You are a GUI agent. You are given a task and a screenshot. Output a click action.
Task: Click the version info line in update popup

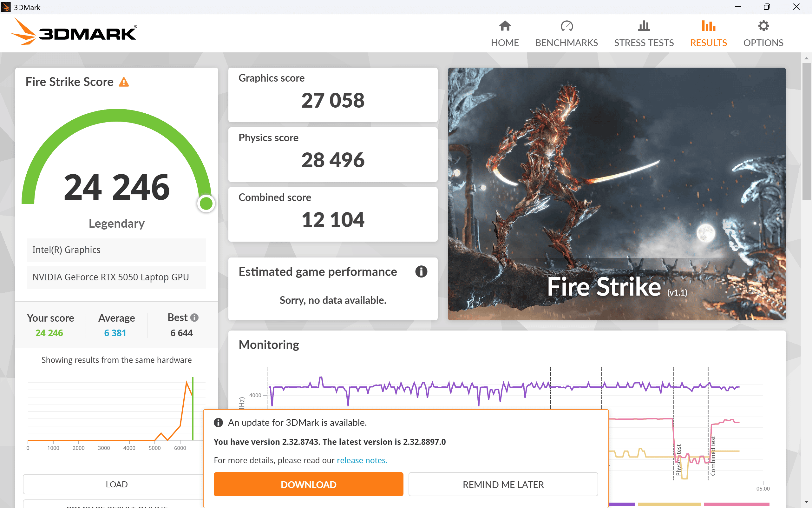tap(330, 442)
